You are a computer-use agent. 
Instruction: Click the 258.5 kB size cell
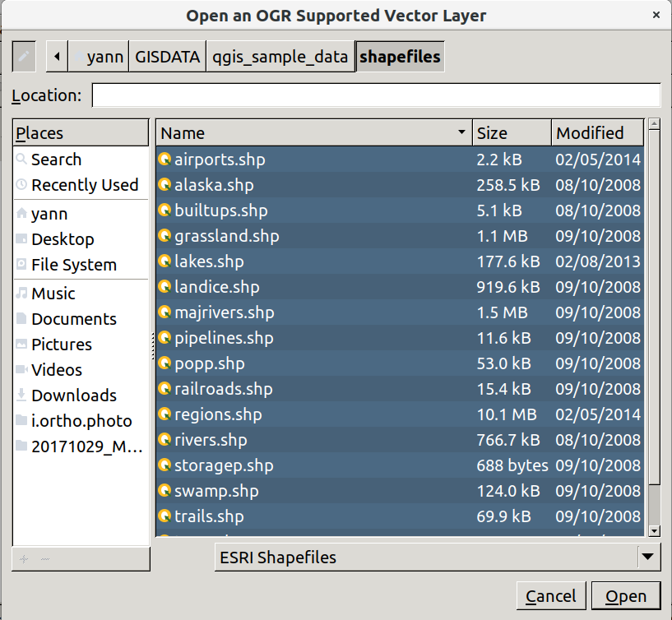pos(508,185)
